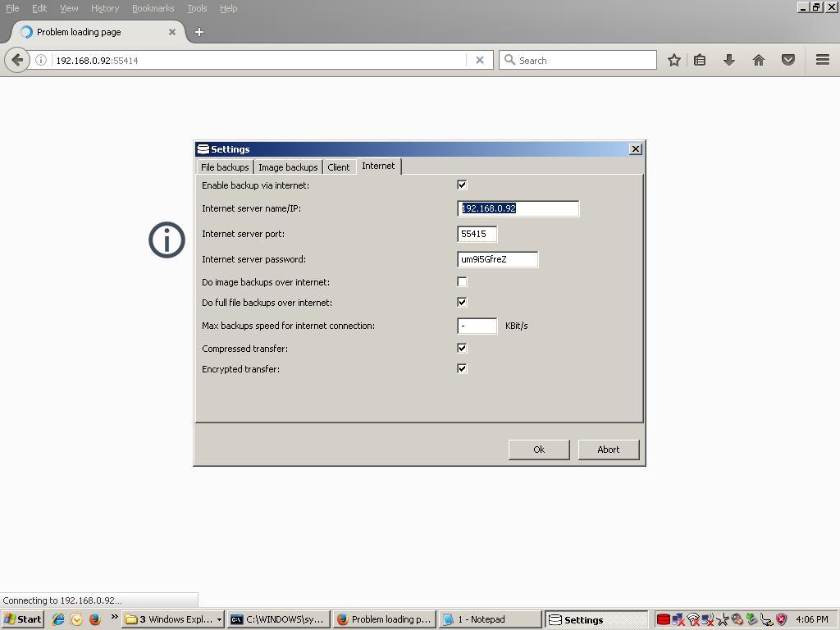Click the bookmark star icon
840x630 pixels.
pos(673,59)
